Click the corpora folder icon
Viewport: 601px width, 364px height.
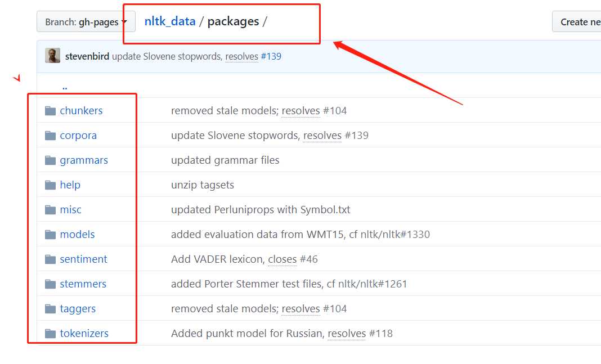click(x=50, y=136)
